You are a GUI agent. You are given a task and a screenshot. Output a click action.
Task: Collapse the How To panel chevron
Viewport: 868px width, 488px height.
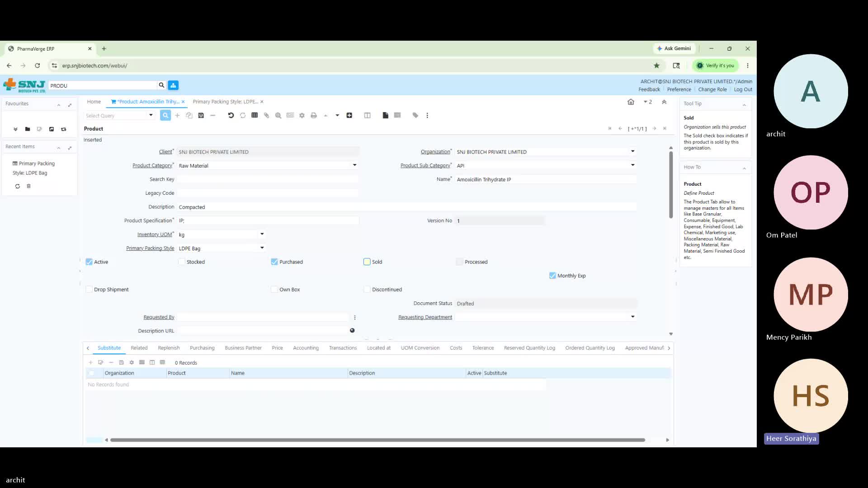[744, 168]
